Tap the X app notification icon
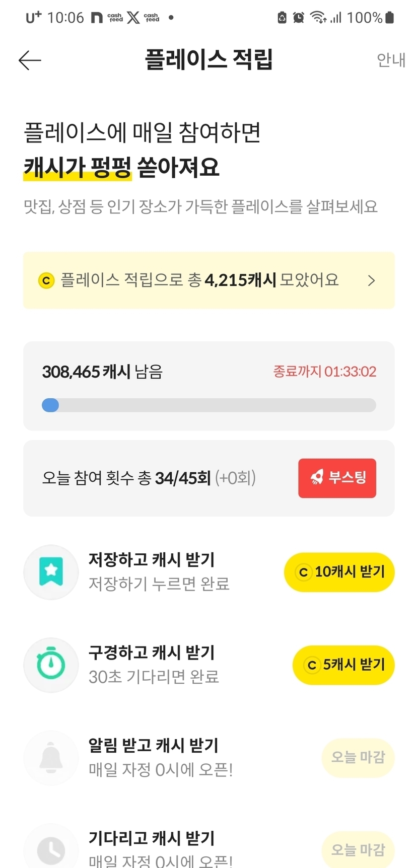Viewport: 418px width, 868px height. click(133, 18)
